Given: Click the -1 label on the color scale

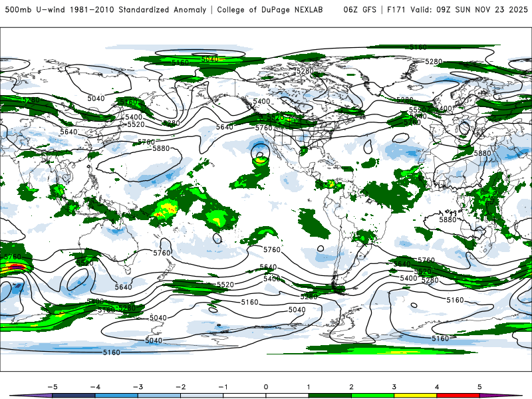Looking at the screenshot, I should click(x=223, y=387).
